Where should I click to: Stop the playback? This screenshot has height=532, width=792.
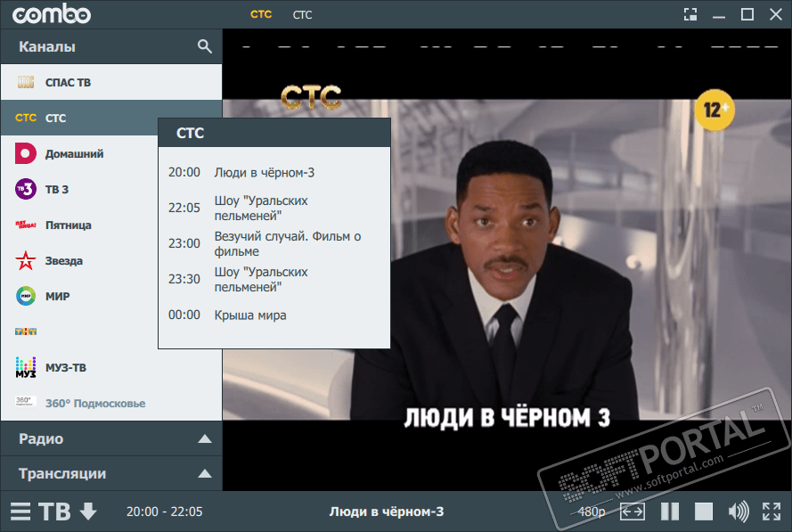click(704, 512)
